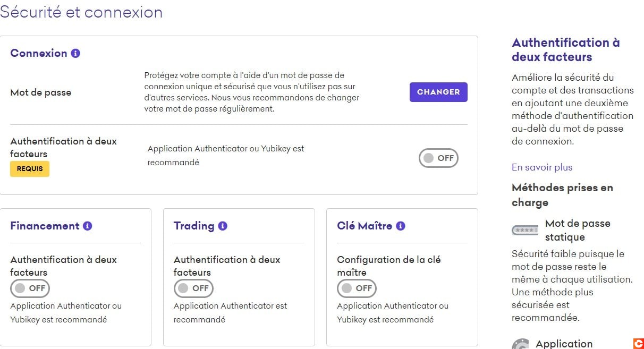
Task: Select 'Application Authenticator est recommandé' in Trading
Action: pos(231,313)
